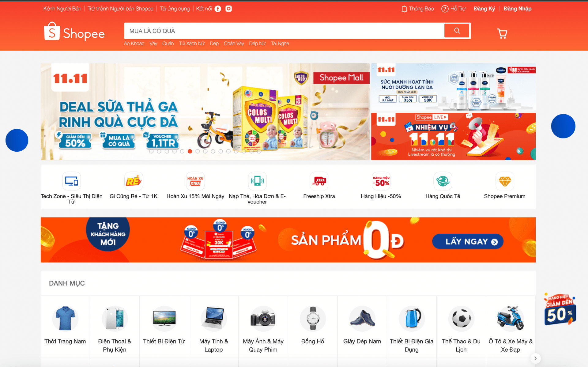
Task: Select the tenth banner carousel dot
Action: pos(221,151)
